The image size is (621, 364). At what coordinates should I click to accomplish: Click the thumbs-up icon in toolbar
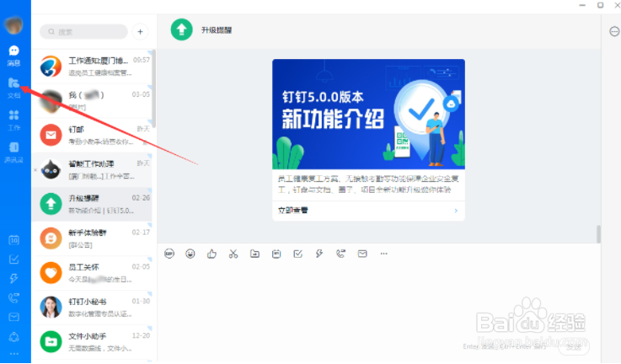coord(211,254)
